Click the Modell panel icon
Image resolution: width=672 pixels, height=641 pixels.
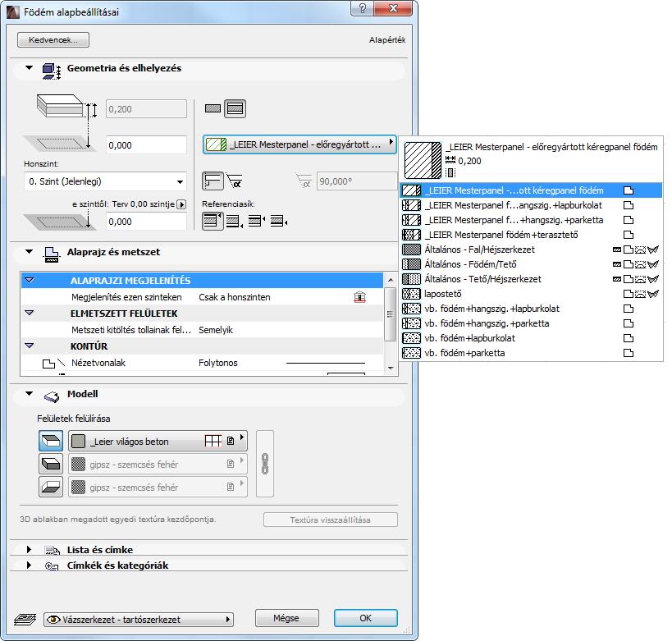click(52, 396)
